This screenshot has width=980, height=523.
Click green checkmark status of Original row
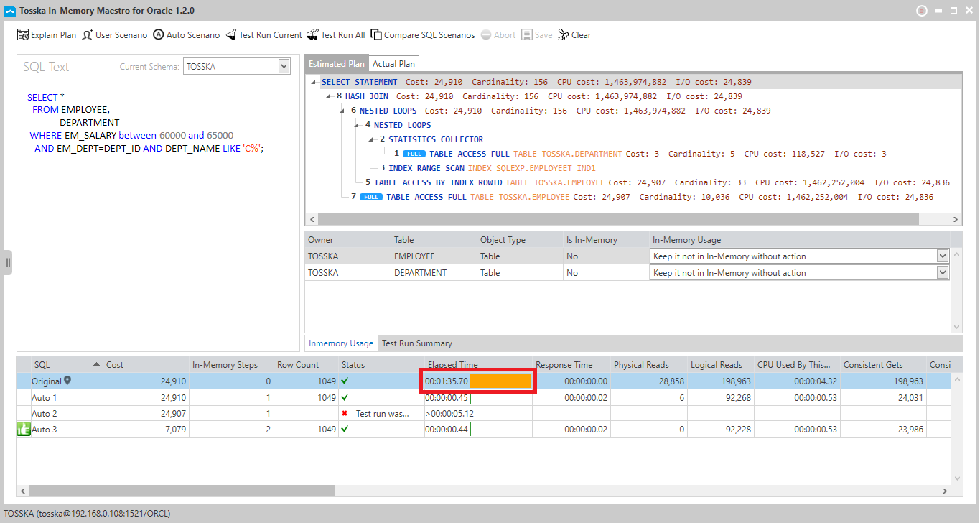coord(345,381)
